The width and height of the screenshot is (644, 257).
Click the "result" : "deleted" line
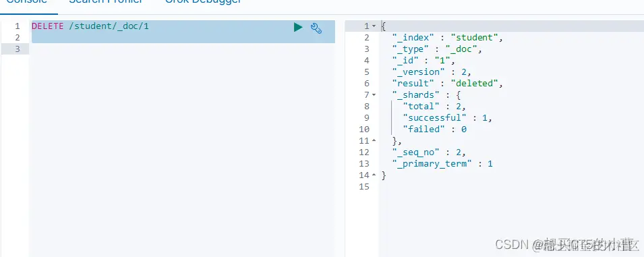coord(448,84)
